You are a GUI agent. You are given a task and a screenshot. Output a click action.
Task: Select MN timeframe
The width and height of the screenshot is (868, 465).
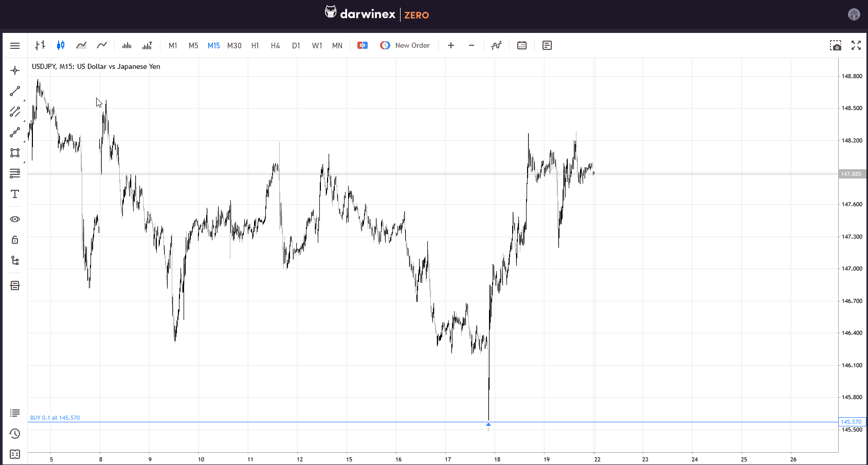pos(337,45)
